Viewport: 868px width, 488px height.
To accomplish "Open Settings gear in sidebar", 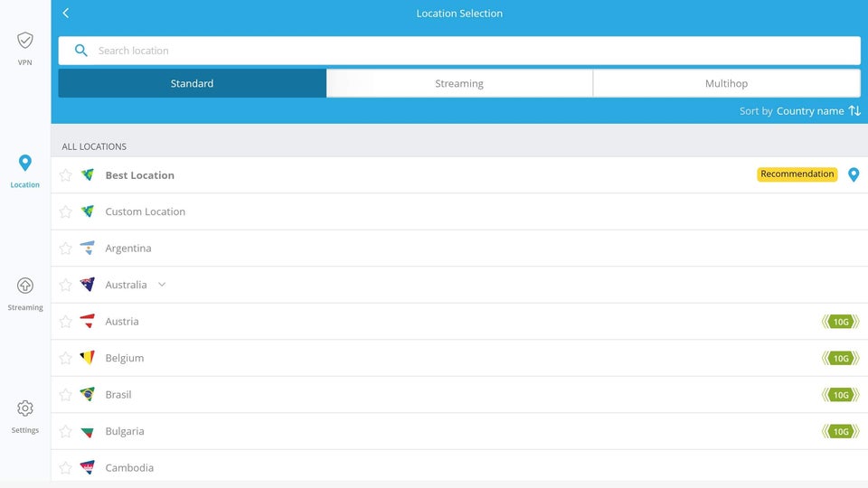I will coord(25,408).
